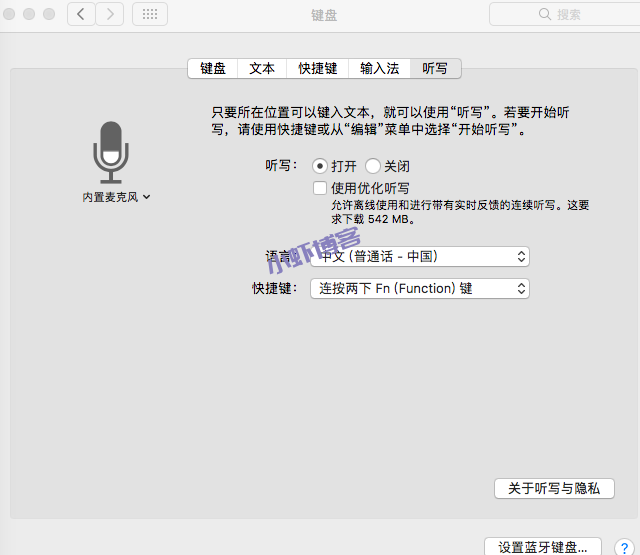Turn dictation off with 关闭 radio
640x555 pixels.
point(373,166)
